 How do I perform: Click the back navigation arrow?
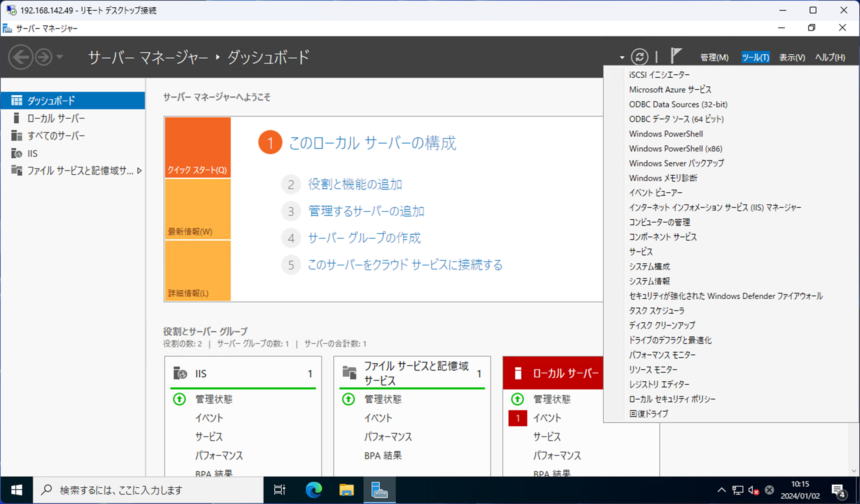pos(21,57)
